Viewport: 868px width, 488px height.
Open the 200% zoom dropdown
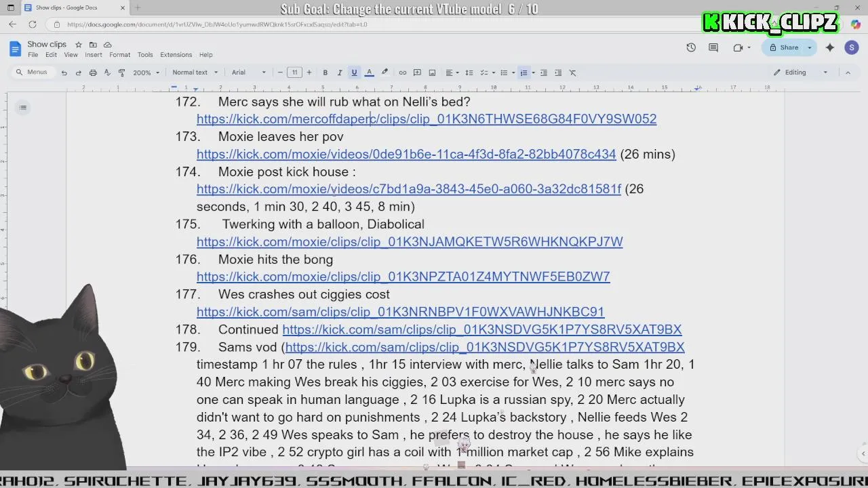[x=146, y=73]
